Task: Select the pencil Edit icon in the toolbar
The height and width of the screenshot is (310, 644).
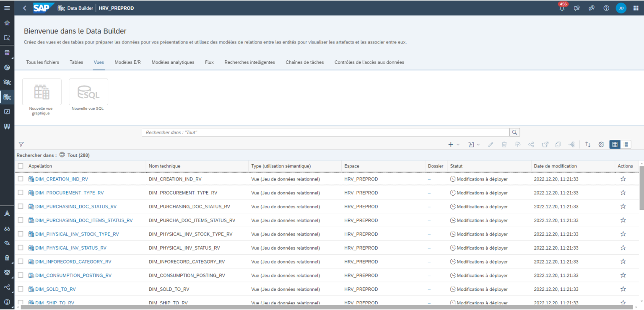Action: 491,144
